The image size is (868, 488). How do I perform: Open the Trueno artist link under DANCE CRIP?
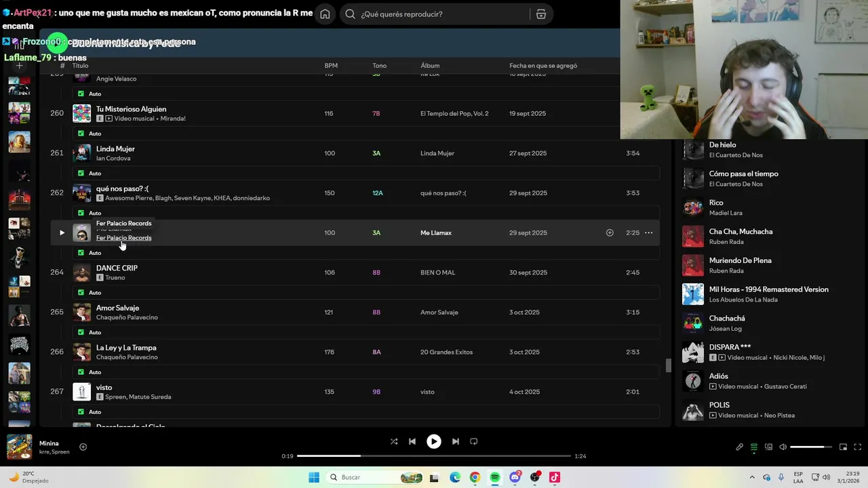pos(115,278)
